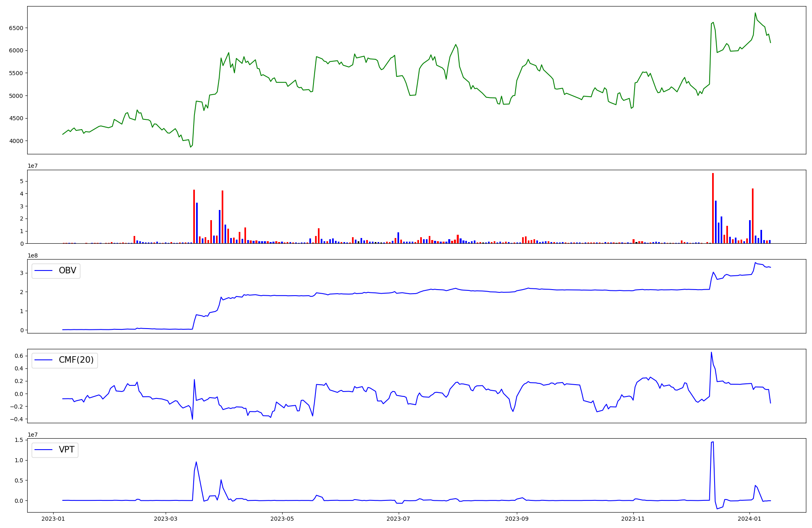Viewport: 812px width, 528px height.
Task: Click the 6500 price axis tick label
Action: [16, 28]
